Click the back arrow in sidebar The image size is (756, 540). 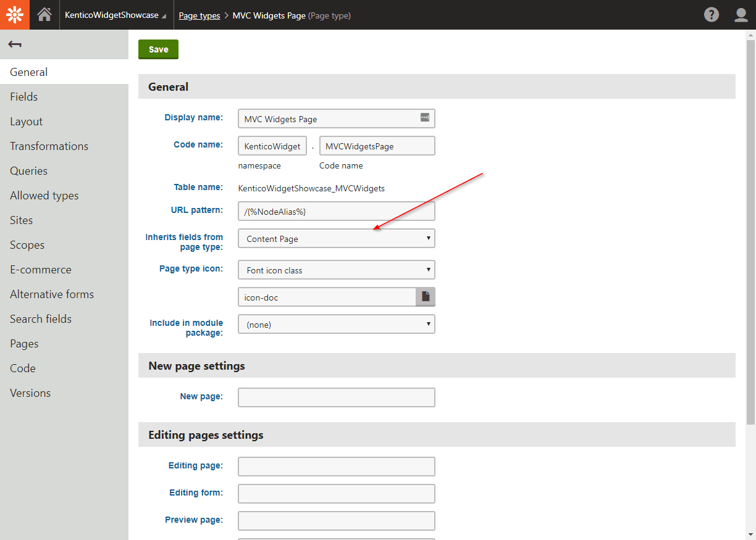tap(15, 44)
